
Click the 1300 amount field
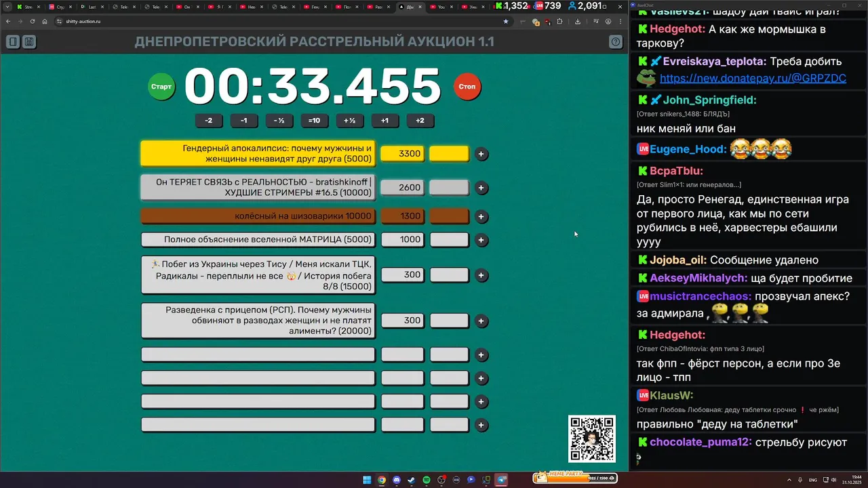[x=403, y=216]
